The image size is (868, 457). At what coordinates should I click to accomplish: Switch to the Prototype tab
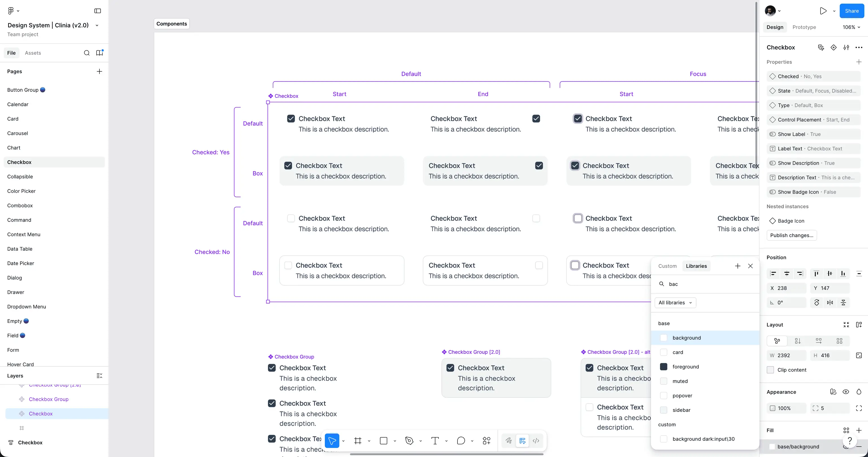coord(804,27)
